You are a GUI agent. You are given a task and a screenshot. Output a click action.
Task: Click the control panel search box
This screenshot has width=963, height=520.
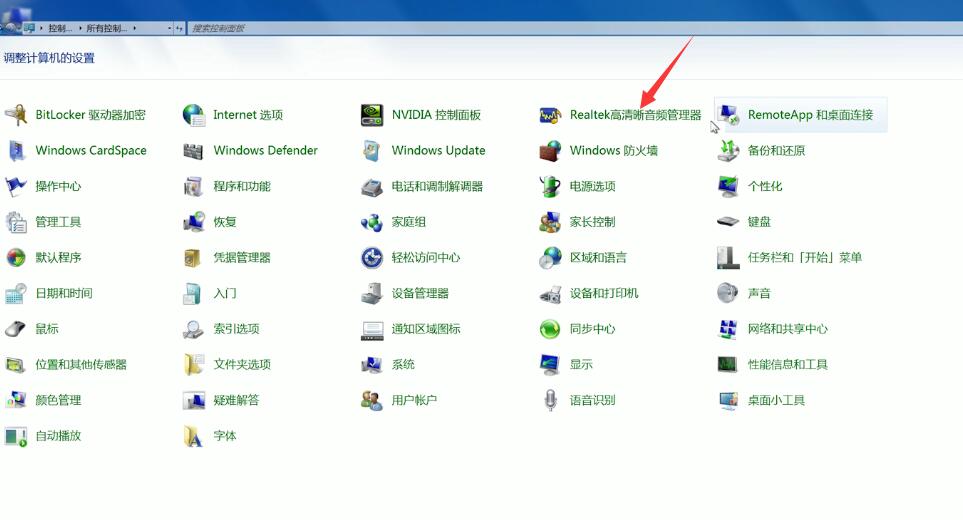tap(574, 28)
